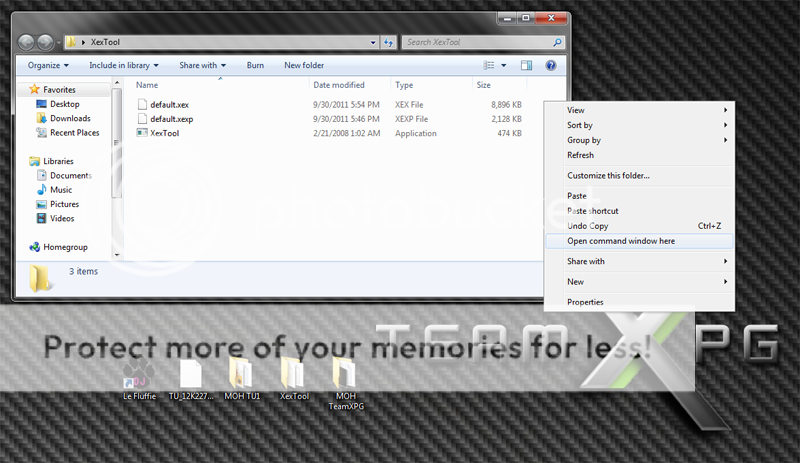Select the TU_12K227 desktop file icon
The height and width of the screenshot is (463, 800).
click(x=192, y=374)
